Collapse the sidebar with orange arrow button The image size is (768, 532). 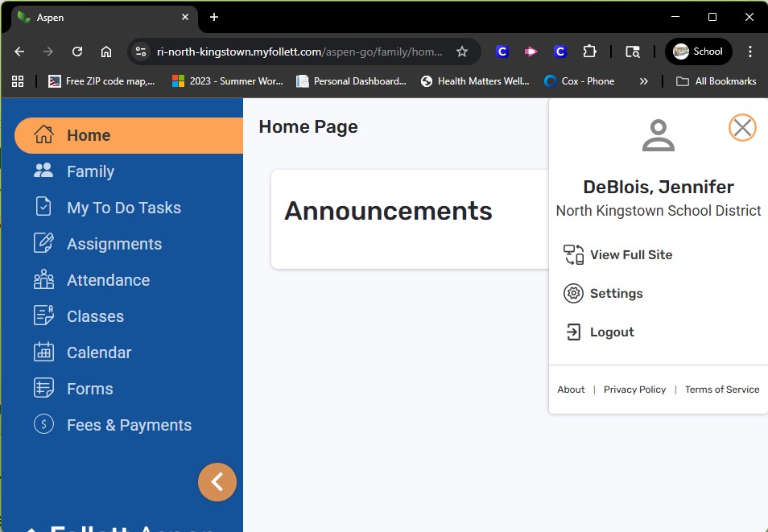pos(217,481)
